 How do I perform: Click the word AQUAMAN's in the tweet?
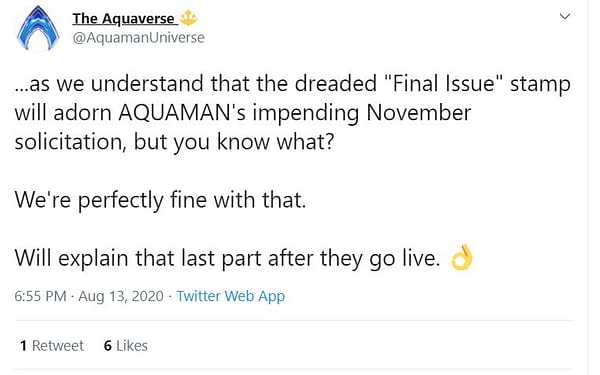tap(182, 112)
